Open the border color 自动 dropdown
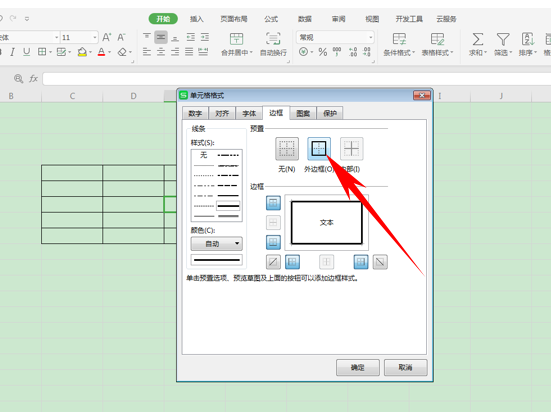This screenshot has width=551, height=418. click(216, 243)
